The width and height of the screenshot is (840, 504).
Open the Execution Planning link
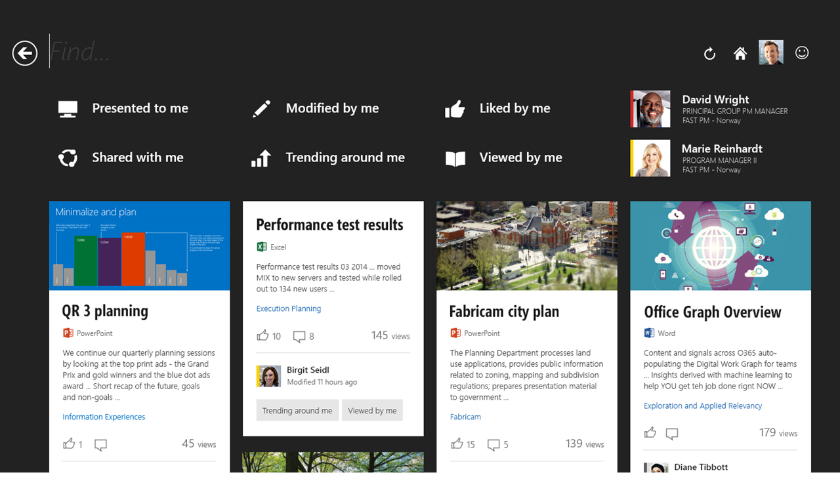click(289, 308)
